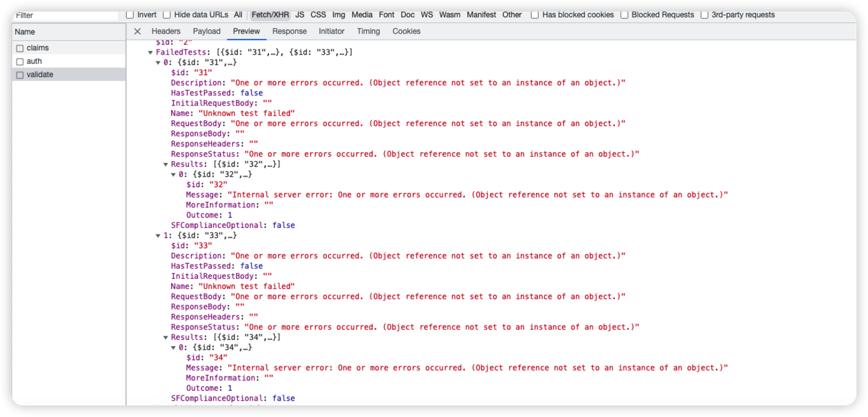This screenshot has height=417, width=868.
Task: Filter to show only JS requests
Action: (x=299, y=15)
